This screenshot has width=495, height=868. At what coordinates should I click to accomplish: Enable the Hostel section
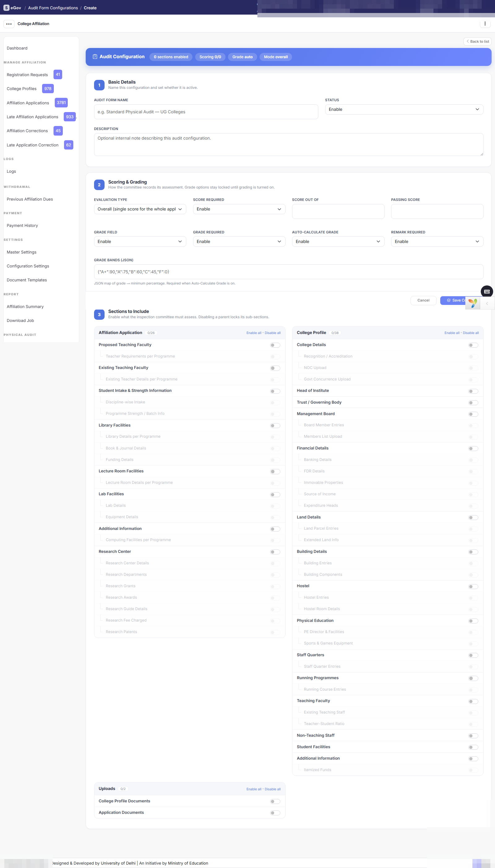pos(473,586)
